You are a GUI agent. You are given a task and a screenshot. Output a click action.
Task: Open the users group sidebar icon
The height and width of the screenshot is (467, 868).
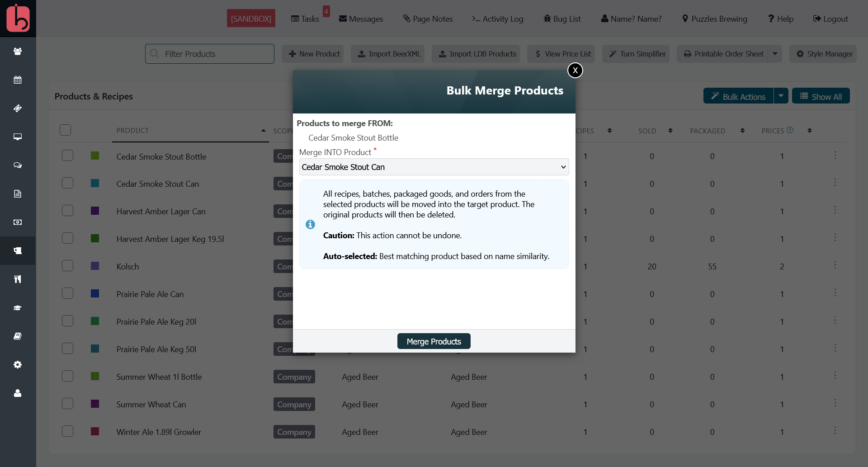18,51
